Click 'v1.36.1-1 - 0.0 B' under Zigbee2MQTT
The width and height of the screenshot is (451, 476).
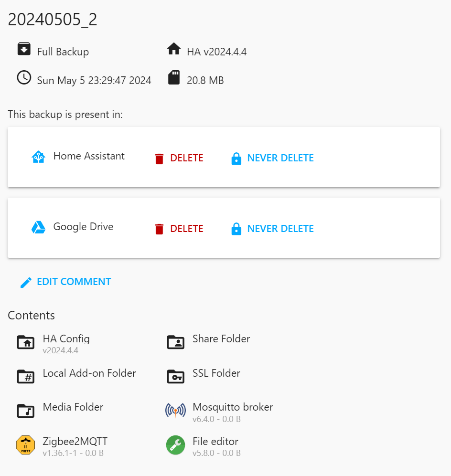73,453
